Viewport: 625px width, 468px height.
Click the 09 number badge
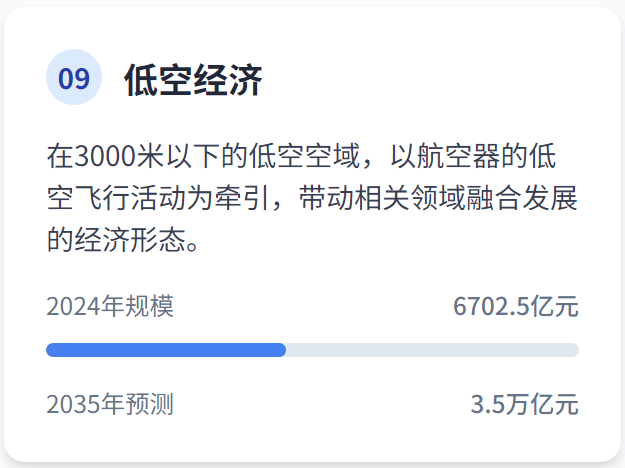click(74, 77)
